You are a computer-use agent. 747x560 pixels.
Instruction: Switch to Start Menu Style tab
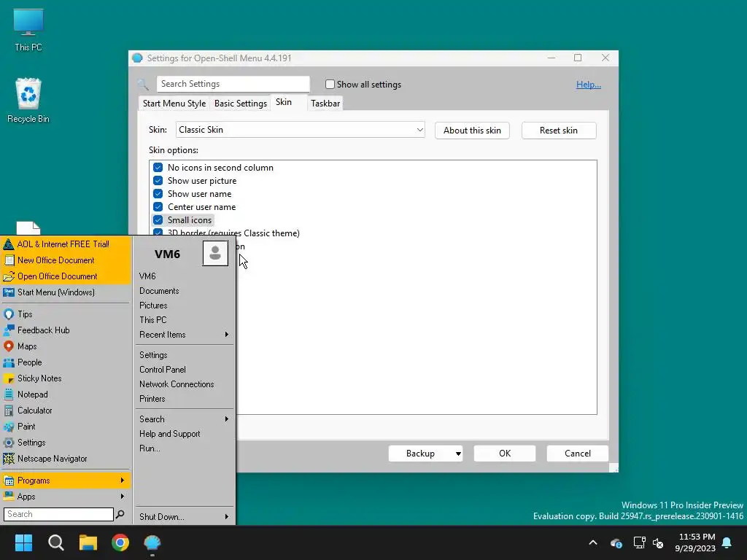click(x=174, y=104)
